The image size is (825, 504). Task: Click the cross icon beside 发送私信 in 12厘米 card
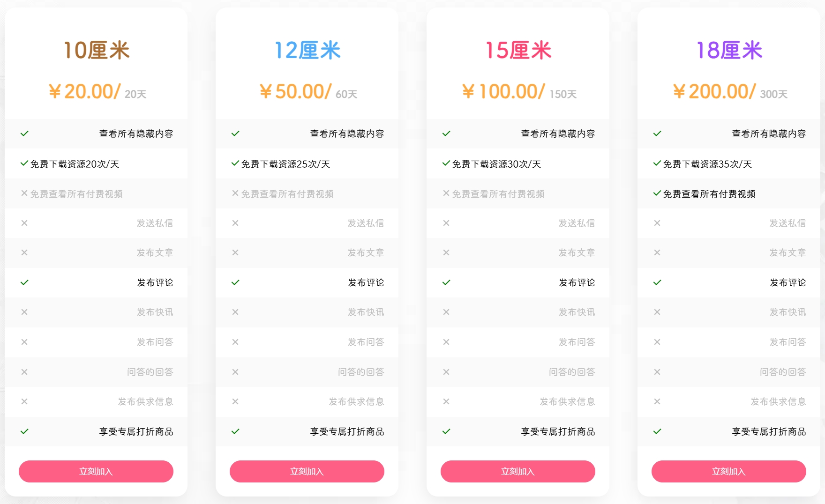235,223
